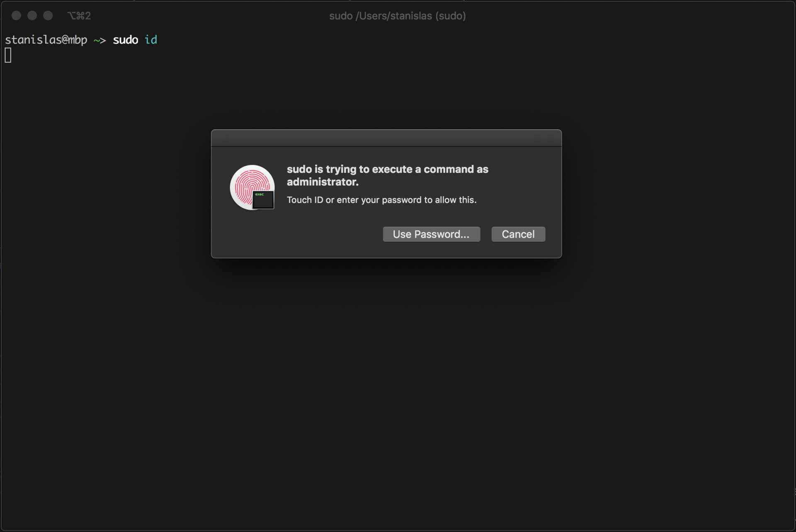
Task: Click the tilde symbol in the shell prompt
Action: point(96,40)
